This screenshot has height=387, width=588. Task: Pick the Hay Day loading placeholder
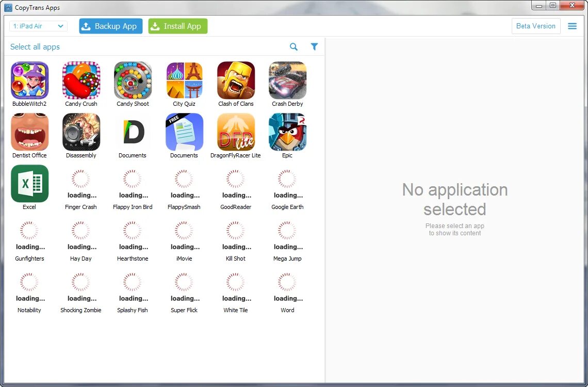tap(81, 235)
